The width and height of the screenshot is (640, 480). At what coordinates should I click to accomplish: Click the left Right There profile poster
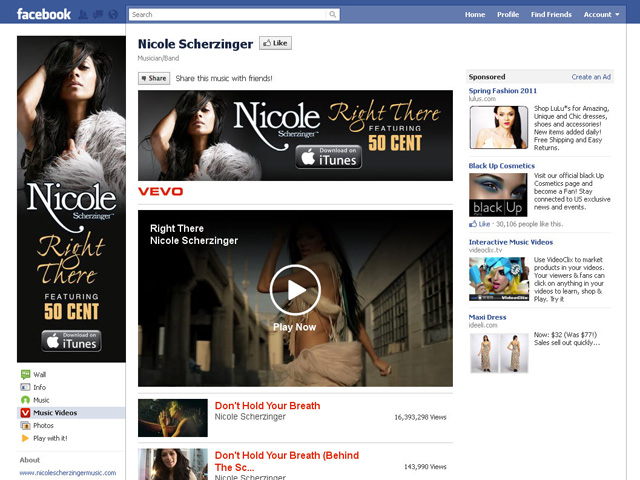click(x=71, y=199)
